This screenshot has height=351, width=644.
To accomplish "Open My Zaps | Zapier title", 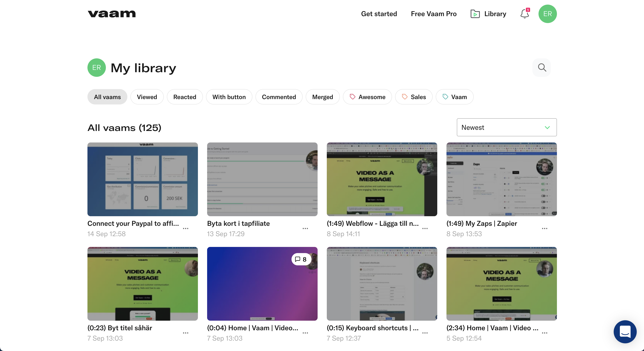I will [482, 223].
